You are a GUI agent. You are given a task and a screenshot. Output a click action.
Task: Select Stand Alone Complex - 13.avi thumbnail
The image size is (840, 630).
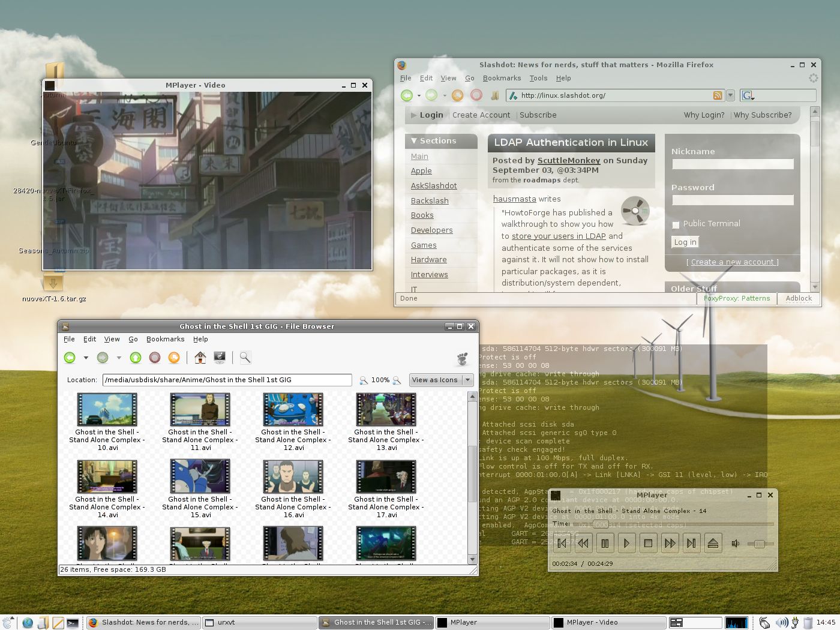pos(386,409)
